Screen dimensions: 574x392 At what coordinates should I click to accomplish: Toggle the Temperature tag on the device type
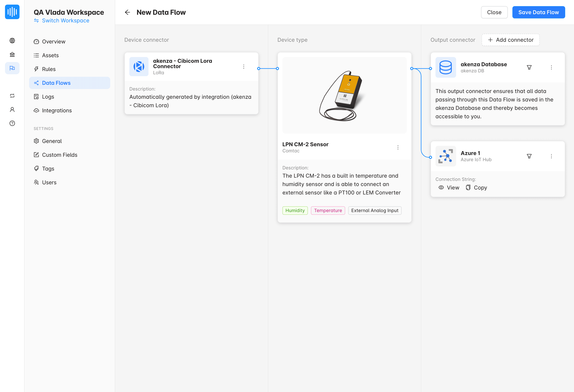coord(328,210)
